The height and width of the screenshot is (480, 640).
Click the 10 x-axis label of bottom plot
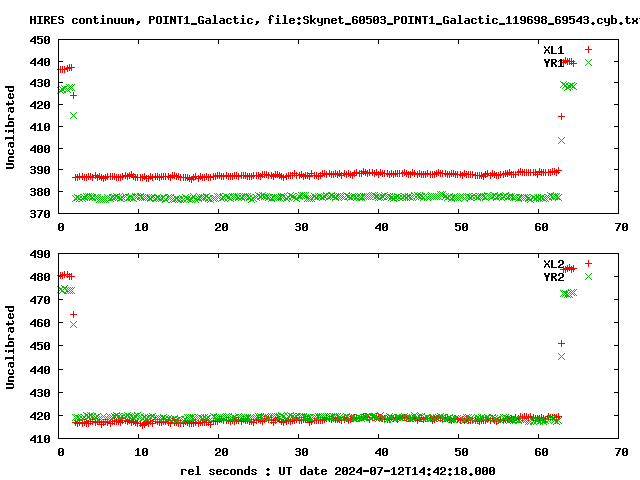point(141,452)
